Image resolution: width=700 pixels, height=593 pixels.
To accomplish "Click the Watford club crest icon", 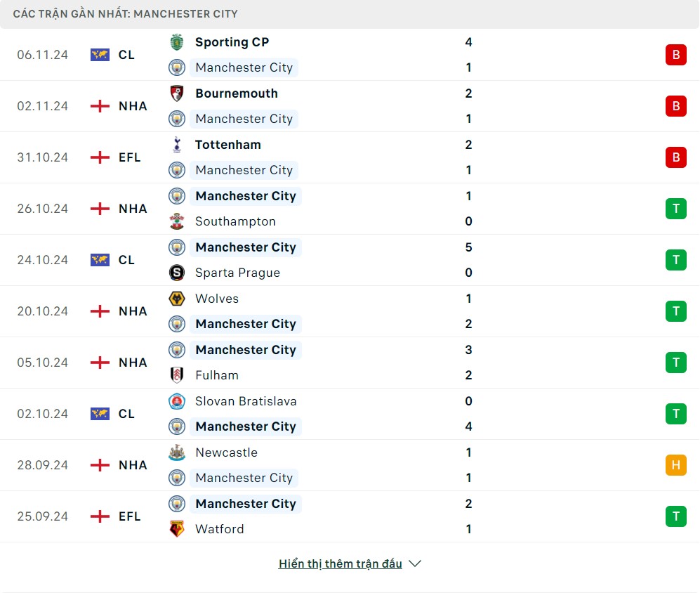I will 177,529.
